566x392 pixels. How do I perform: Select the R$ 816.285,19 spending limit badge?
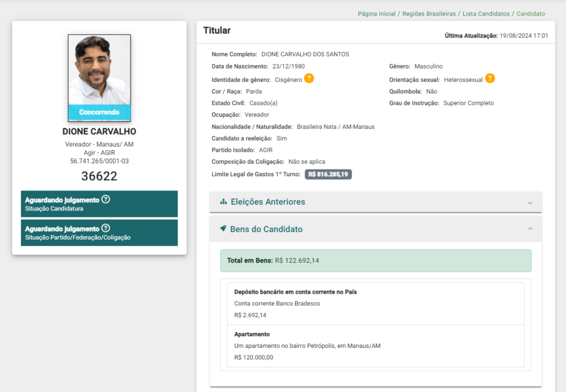(328, 174)
